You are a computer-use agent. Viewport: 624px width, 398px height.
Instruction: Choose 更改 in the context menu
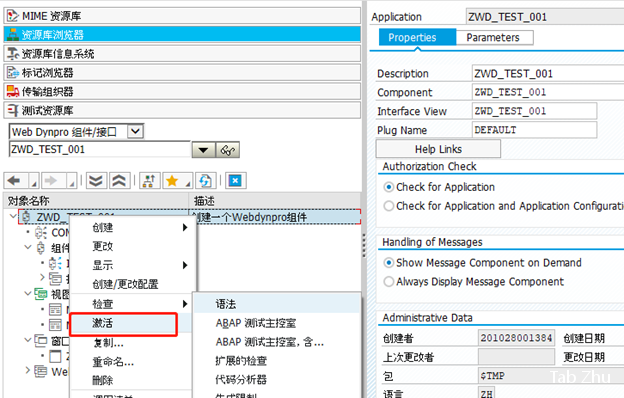tap(133, 246)
